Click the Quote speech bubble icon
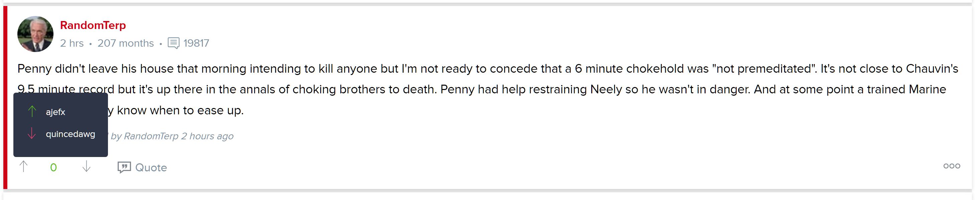980x200 pixels. (124, 167)
